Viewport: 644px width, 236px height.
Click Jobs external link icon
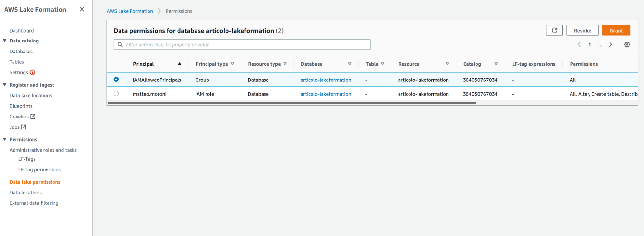(x=24, y=127)
